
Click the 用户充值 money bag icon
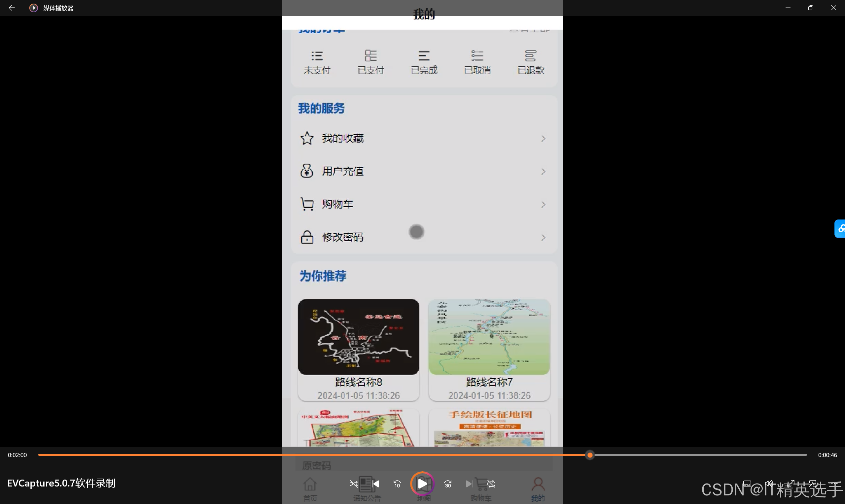tap(307, 171)
